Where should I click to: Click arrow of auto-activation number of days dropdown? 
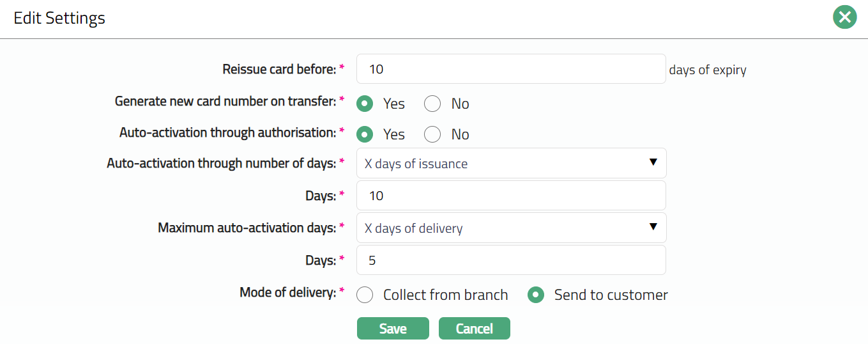(653, 162)
